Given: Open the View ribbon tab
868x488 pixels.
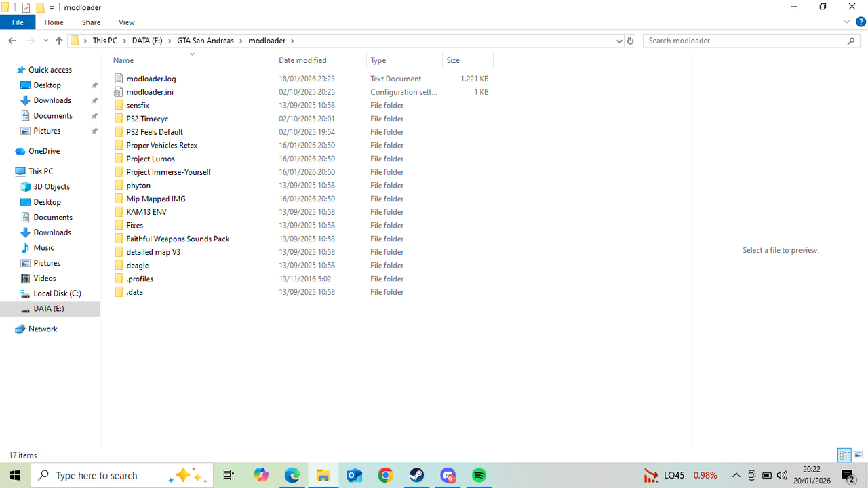Looking at the screenshot, I should (127, 22).
